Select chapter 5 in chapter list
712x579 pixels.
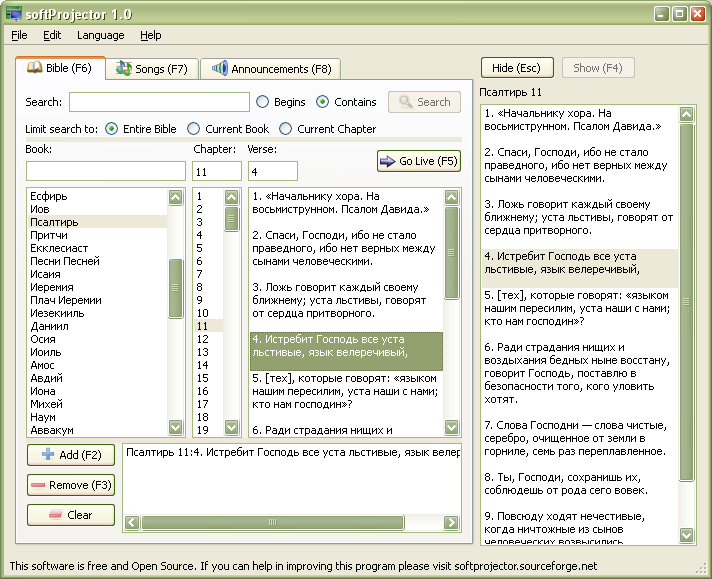[208, 248]
